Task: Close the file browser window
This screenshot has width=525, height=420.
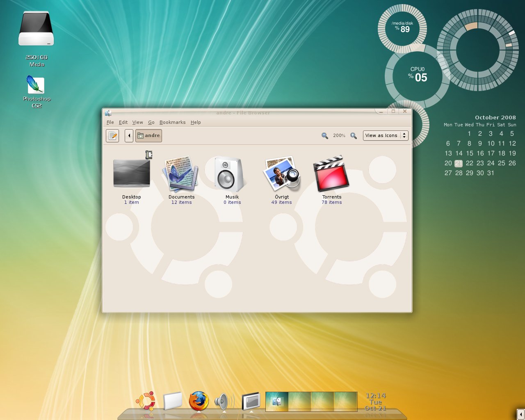Action: (405, 112)
